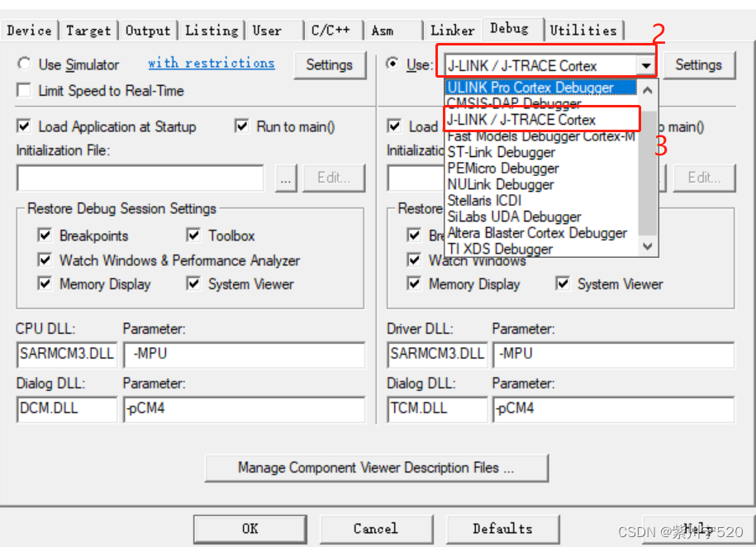Image resolution: width=756 pixels, height=547 pixels.
Task: Switch to the Linker tab
Action: tap(452, 31)
